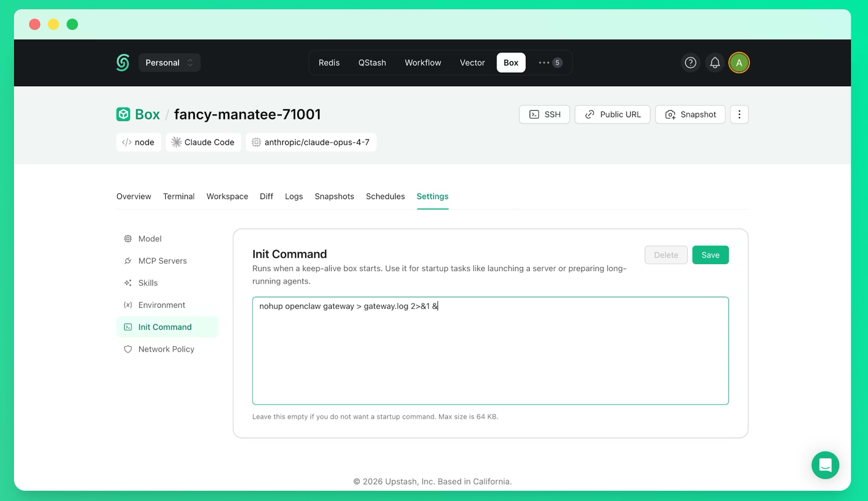Open the chat support widget
868x501 pixels.
825,465
